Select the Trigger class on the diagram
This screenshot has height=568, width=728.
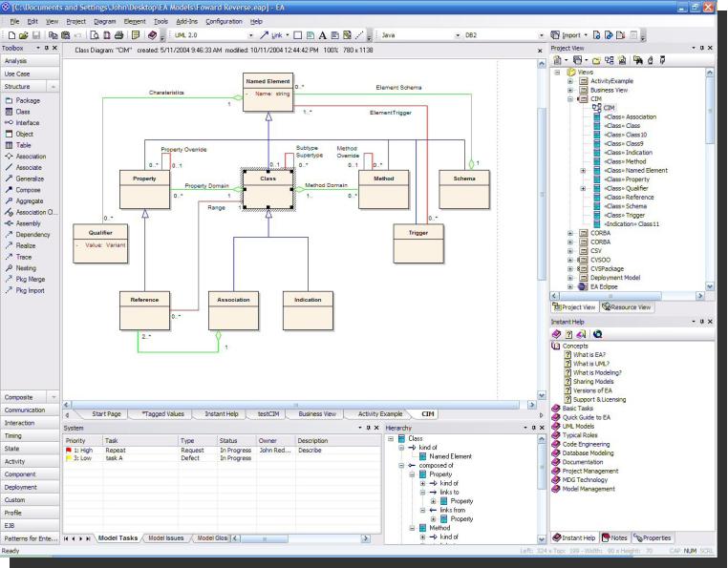(x=418, y=244)
